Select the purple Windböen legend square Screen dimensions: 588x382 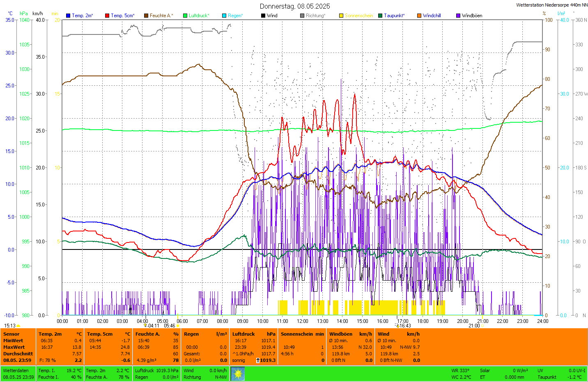coord(458,16)
